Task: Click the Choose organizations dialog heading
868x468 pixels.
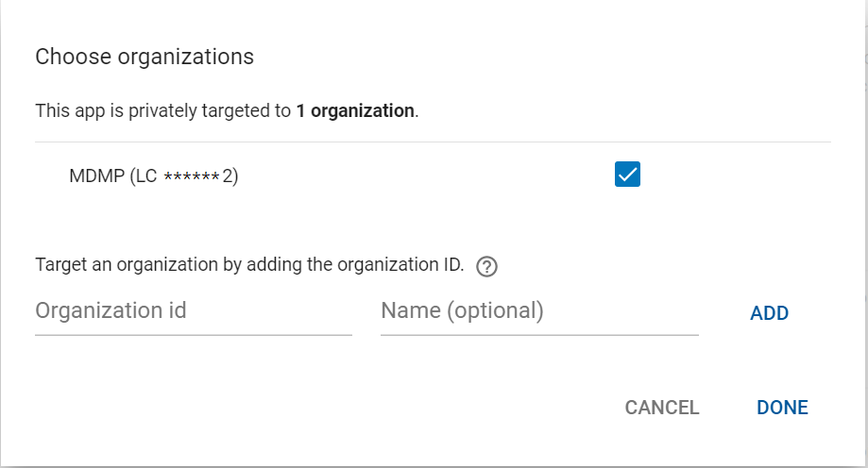Action: click(145, 57)
